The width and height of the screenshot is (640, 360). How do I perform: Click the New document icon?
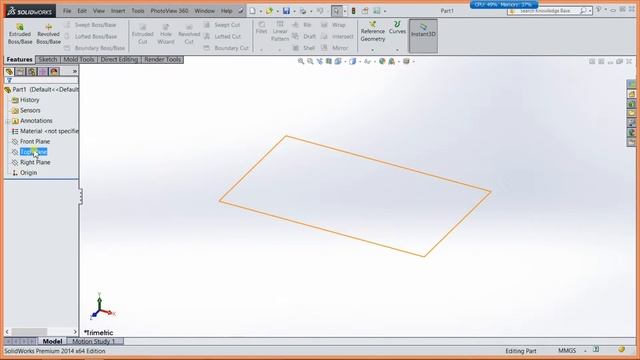click(x=253, y=11)
